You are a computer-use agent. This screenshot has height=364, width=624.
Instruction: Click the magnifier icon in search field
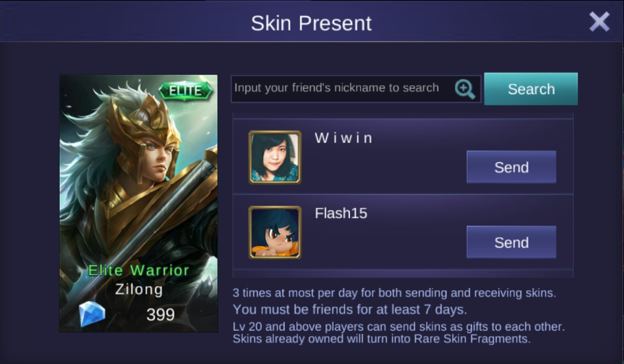[x=465, y=89]
